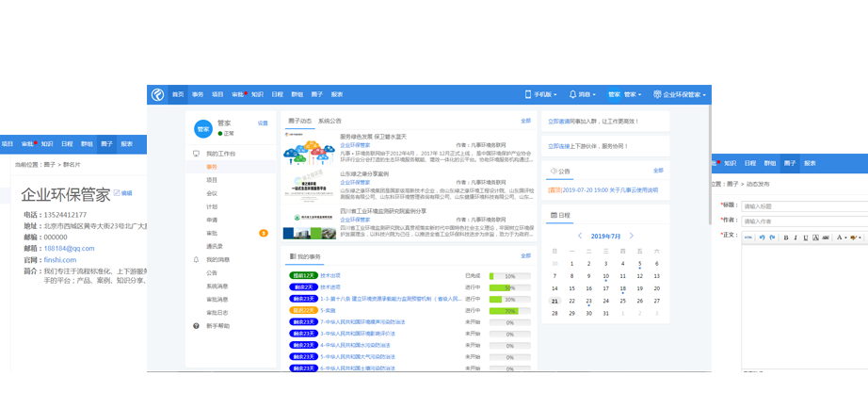This screenshot has width=868, height=393.
Task: Click the app logo in the main navbar
Action: point(157,94)
